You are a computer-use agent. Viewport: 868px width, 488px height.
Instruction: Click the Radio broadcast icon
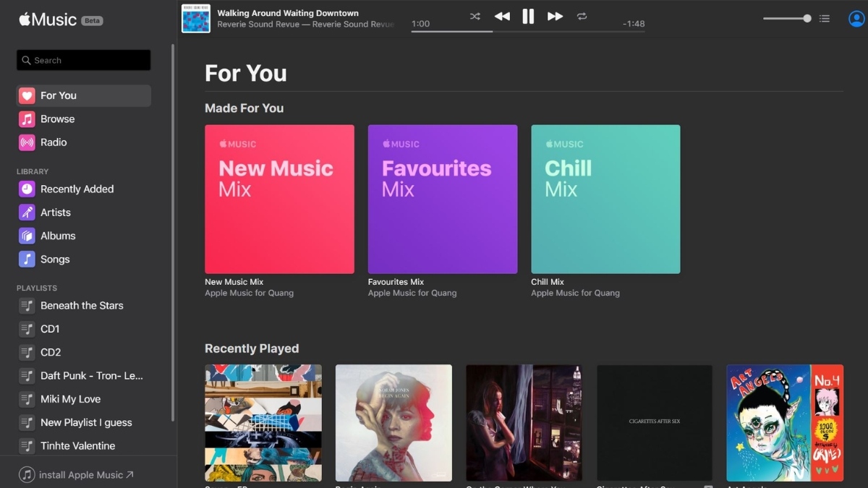coord(27,142)
